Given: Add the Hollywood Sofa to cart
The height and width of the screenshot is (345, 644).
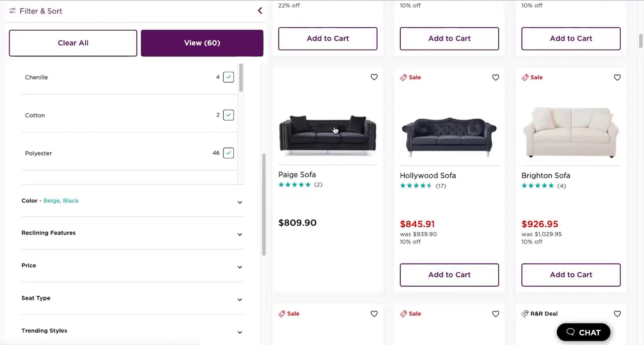Looking at the screenshot, I should (449, 275).
